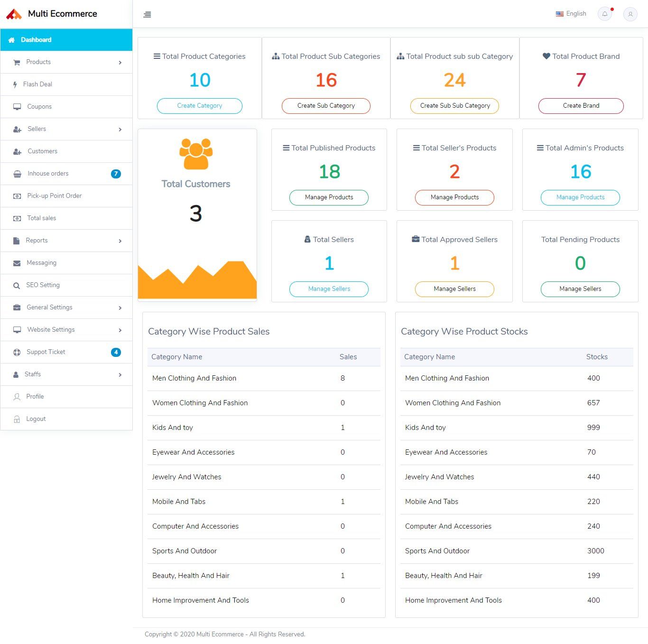
Task: Click the Sellers user-plus icon
Action: (x=17, y=129)
